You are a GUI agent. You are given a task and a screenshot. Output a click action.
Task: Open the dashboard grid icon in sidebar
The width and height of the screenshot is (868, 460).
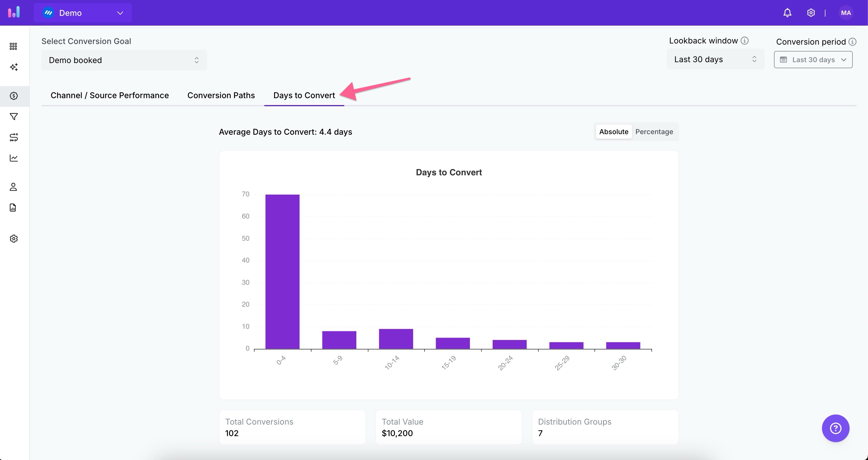point(14,46)
